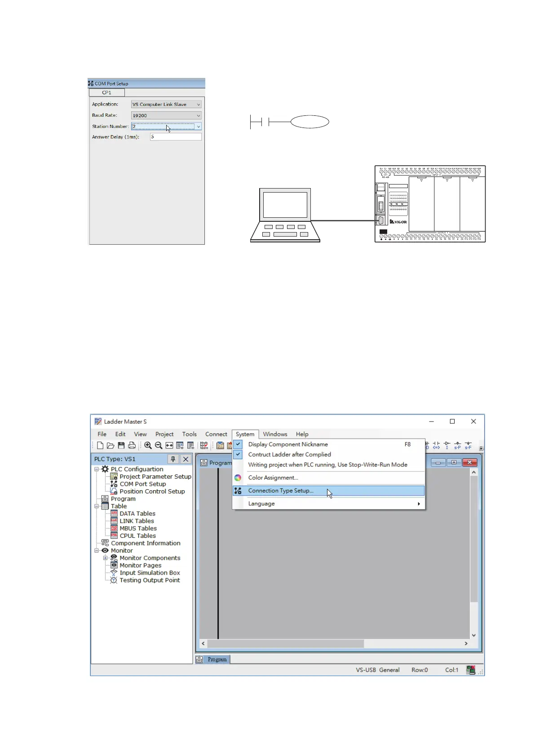The height and width of the screenshot is (756, 535).
Task: Click the 10011 binary toolbar icon
Action: click(204, 445)
